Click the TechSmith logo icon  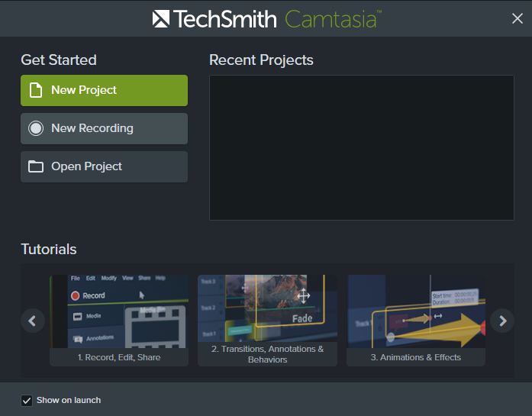[x=161, y=18]
